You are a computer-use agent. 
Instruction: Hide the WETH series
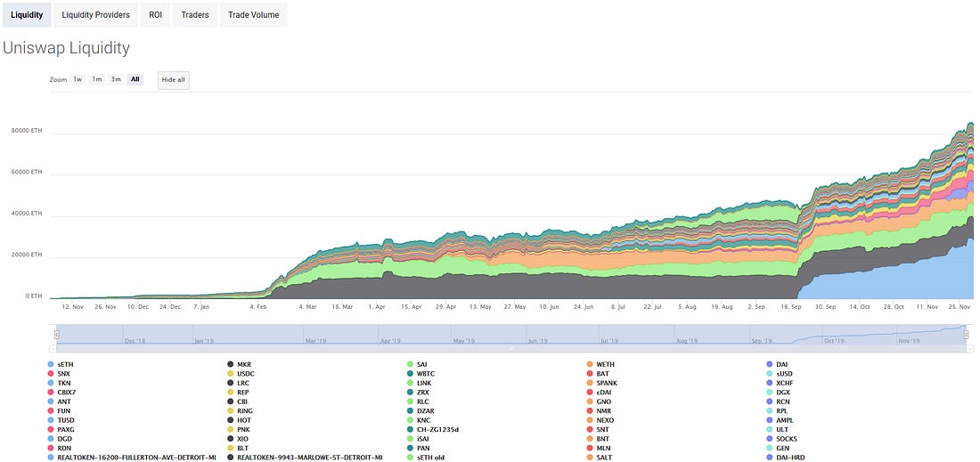coord(600,364)
